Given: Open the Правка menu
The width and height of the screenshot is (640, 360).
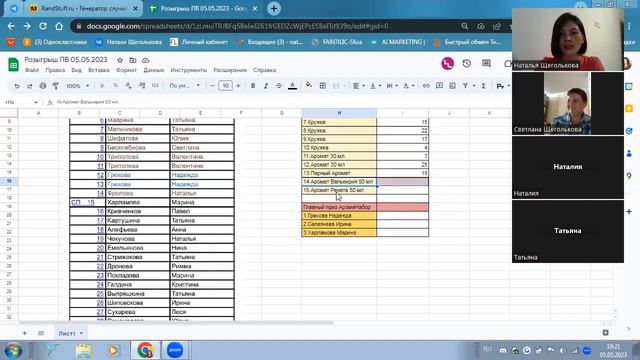Looking at the screenshot, I should coord(55,70).
